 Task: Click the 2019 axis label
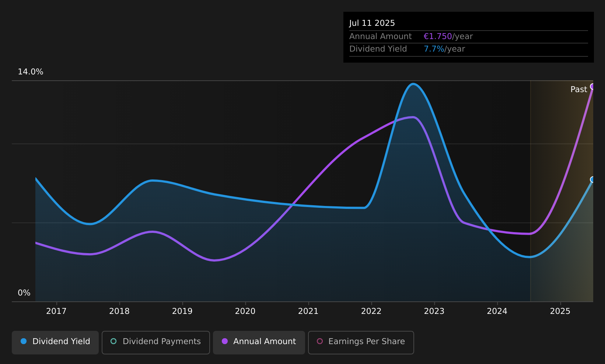(182, 311)
